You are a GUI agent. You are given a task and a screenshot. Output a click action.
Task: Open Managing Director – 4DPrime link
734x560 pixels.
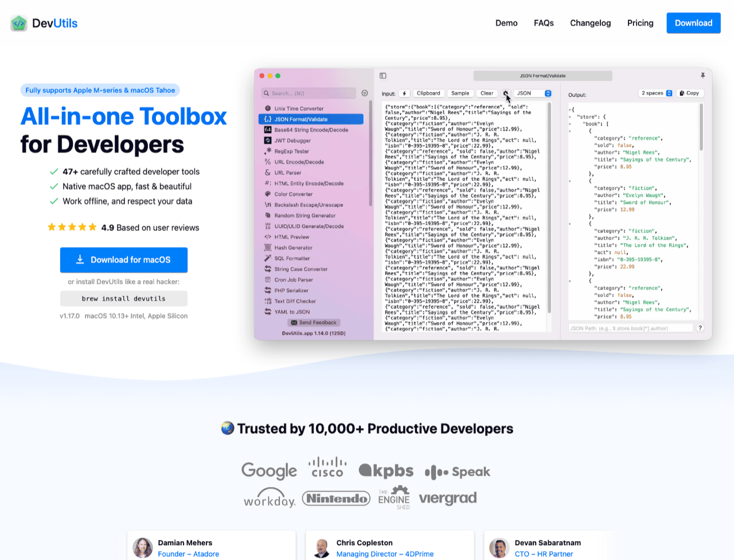tap(385, 554)
